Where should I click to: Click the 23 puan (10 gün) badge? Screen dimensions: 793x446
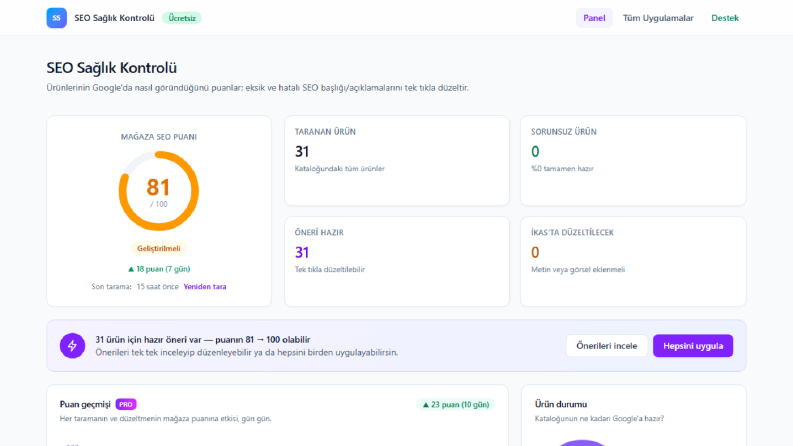(x=456, y=405)
